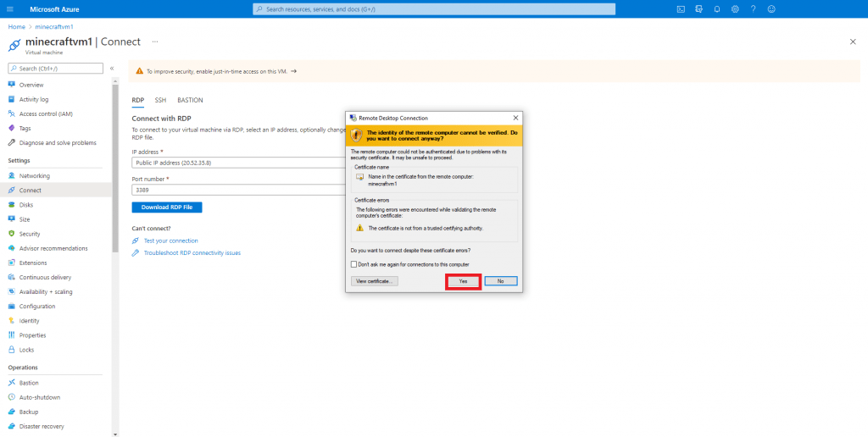Open the ellipsis more options menu
The image size is (868, 437).
point(154,41)
